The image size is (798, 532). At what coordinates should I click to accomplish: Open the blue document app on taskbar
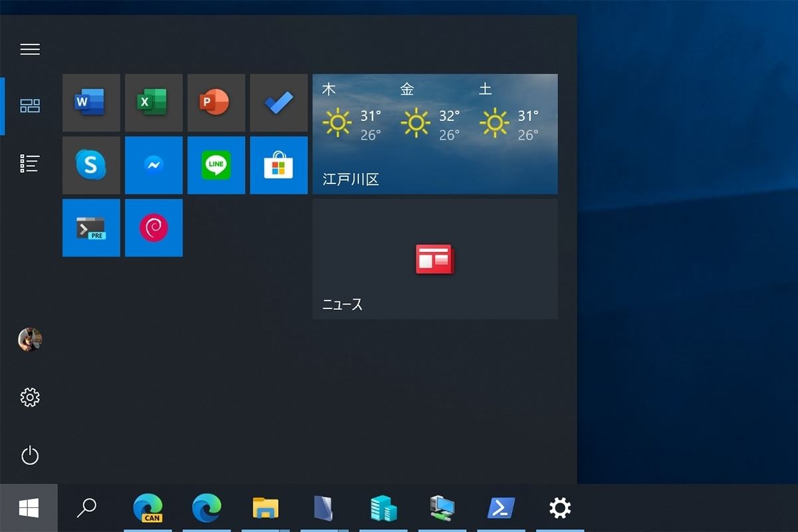[324, 508]
